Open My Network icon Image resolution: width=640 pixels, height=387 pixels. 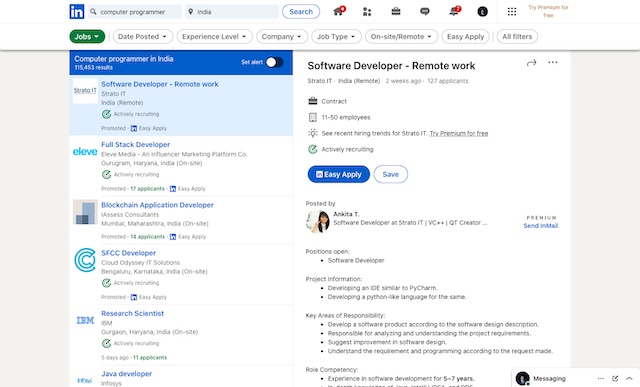(x=367, y=11)
